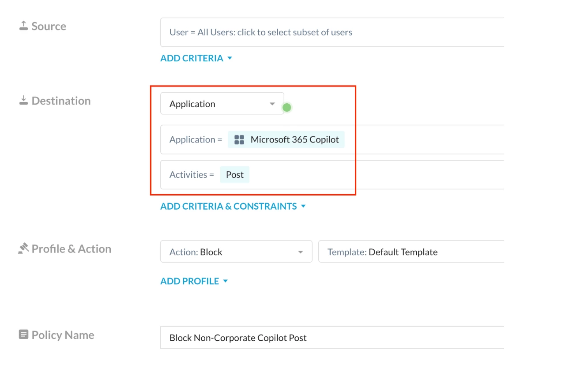
Task: Click the Post activity tag
Action: [235, 175]
